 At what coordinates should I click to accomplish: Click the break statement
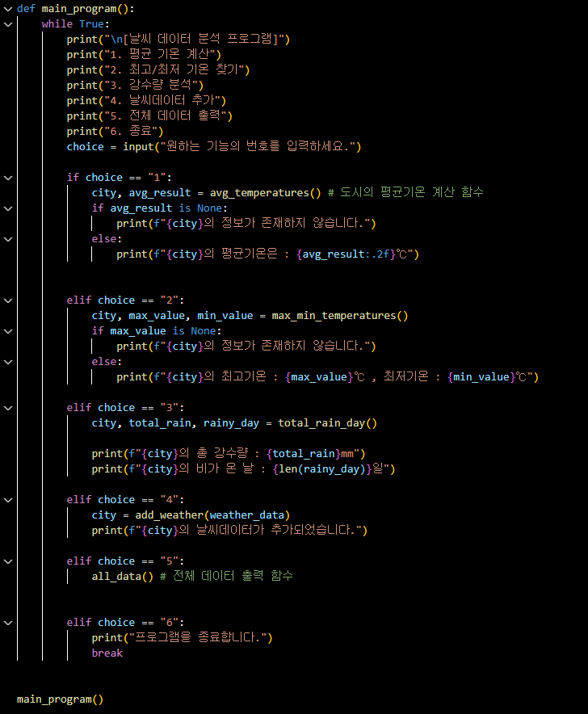107,653
